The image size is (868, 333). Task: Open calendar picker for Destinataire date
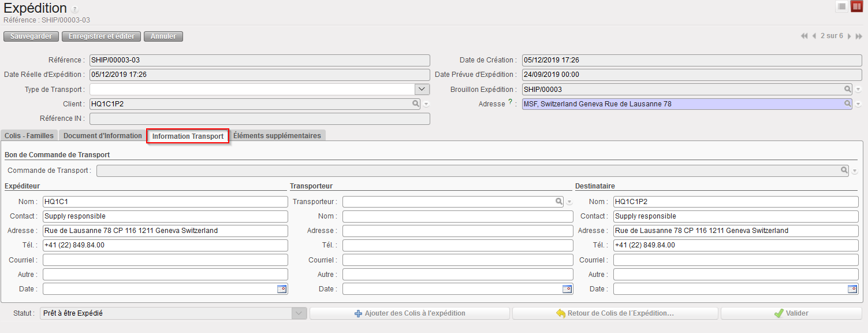pyautogui.click(x=852, y=289)
